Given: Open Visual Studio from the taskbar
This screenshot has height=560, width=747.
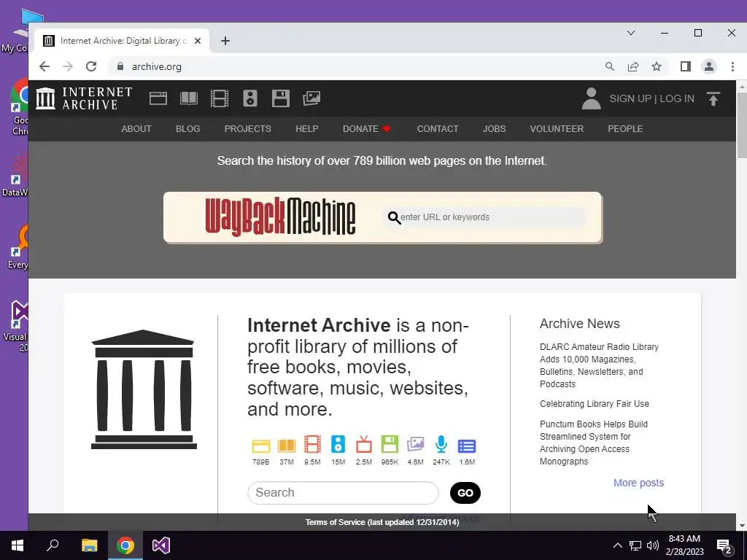Looking at the screenshot, I should (161, 545).
